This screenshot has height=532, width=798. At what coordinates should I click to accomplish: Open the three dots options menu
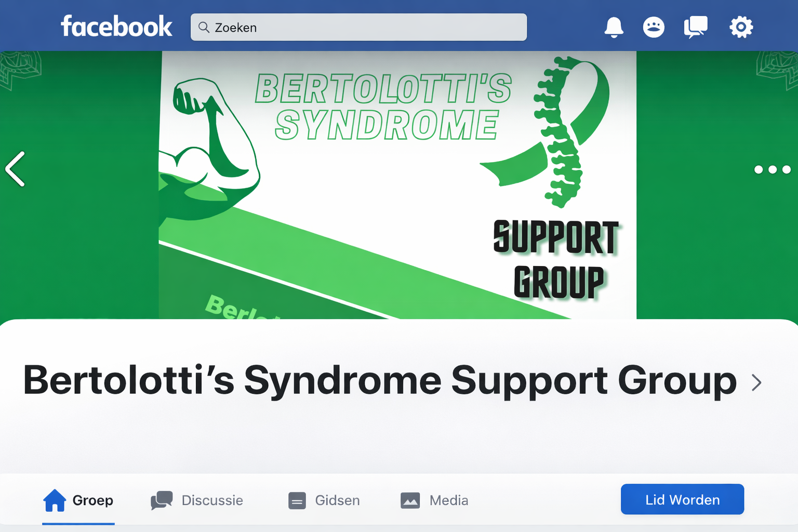[772, 169]
